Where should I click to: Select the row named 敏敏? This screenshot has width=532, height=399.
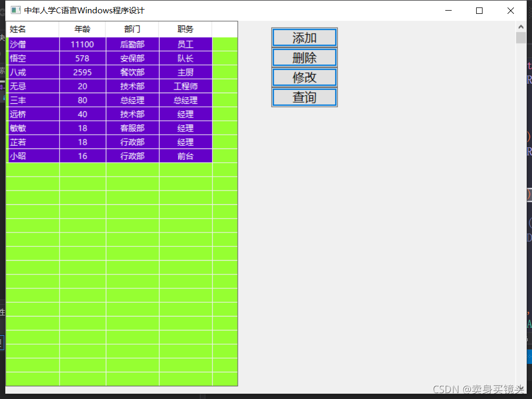(110, 128)
